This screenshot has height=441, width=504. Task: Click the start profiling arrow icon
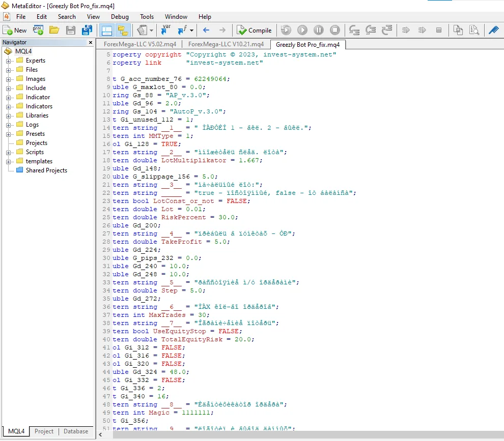(406, 30)
